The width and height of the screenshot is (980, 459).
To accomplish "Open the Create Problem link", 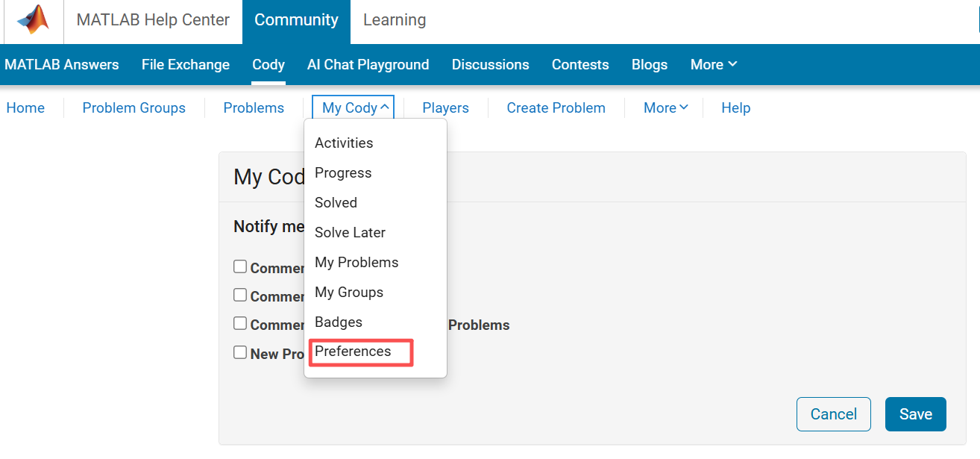I will [x=556, y=108].
